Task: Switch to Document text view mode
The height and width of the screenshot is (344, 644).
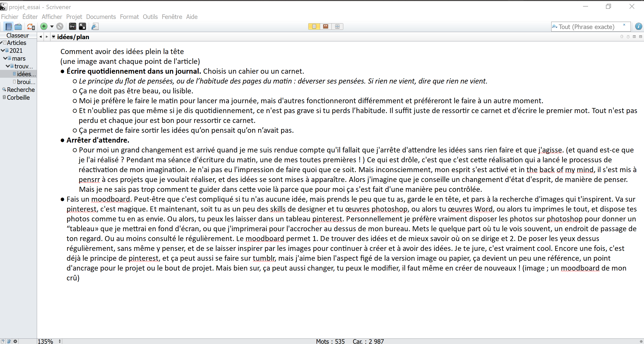Action: (314, 27)
